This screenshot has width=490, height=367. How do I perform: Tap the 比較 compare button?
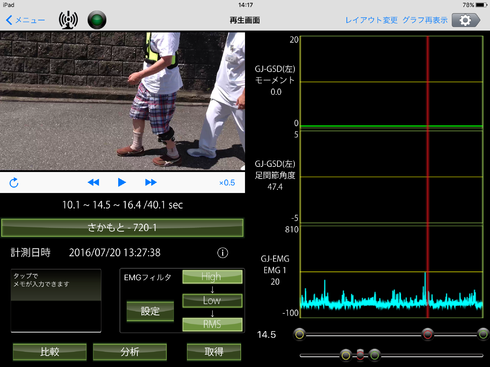click(50, 352)
